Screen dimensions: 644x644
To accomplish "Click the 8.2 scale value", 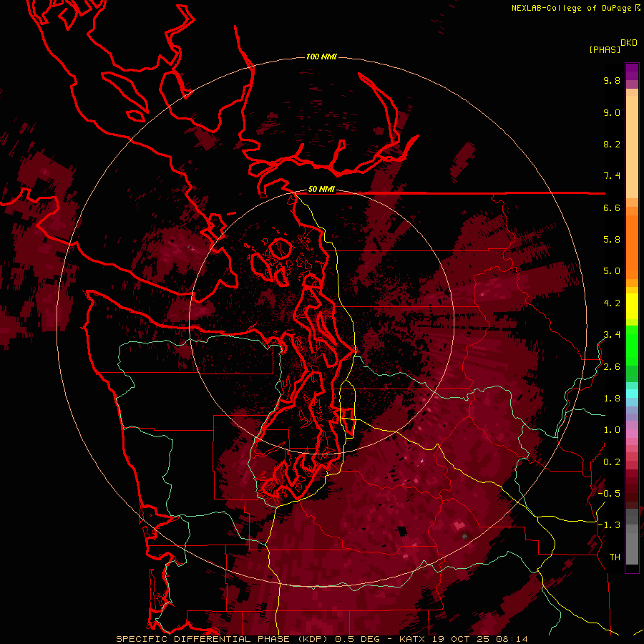I will [x=612, y=144].
